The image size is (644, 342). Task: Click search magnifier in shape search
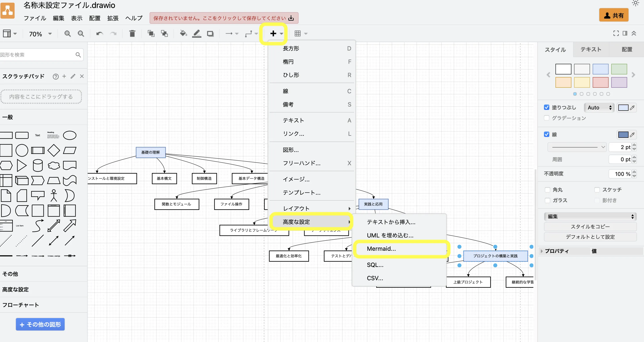point(78,55)
